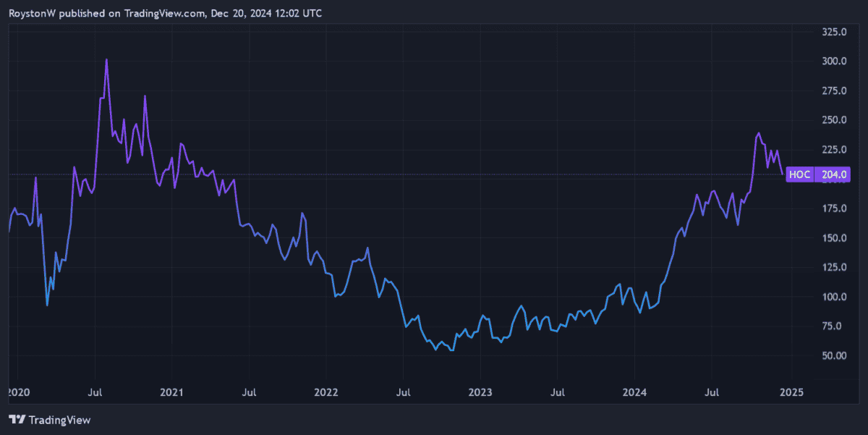Select the 300.0 price axis label
This screenshot has height=435, width=868.
834,62
